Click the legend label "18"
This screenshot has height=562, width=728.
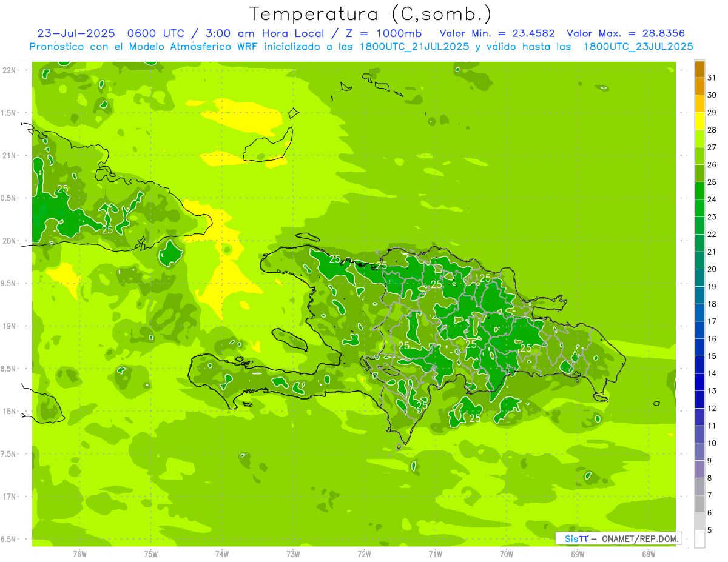click(712, 304)
